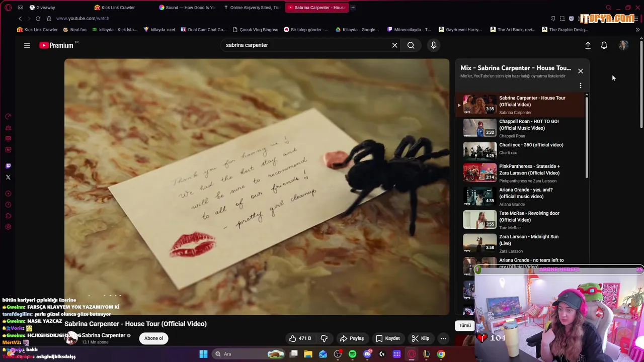This screenshot has width=644, height=362.
Task: Open the YouTube notifications bell
Action: pos(604,45)
